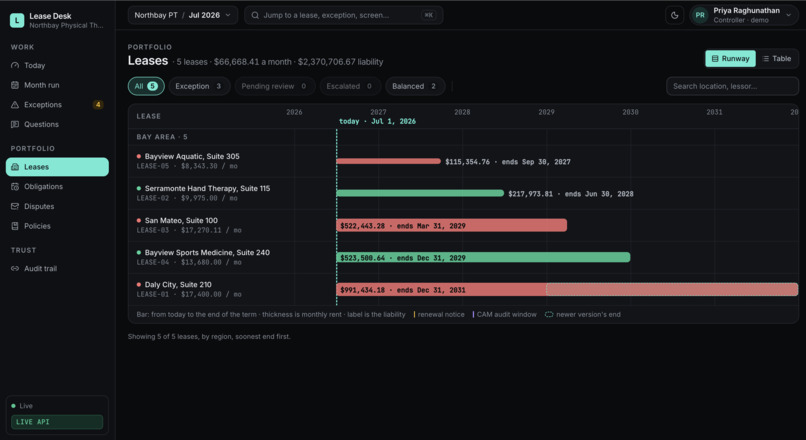The height and width of the screenshot is (440, 806).
Task: Open Policies page
Action: click(57, 226)
